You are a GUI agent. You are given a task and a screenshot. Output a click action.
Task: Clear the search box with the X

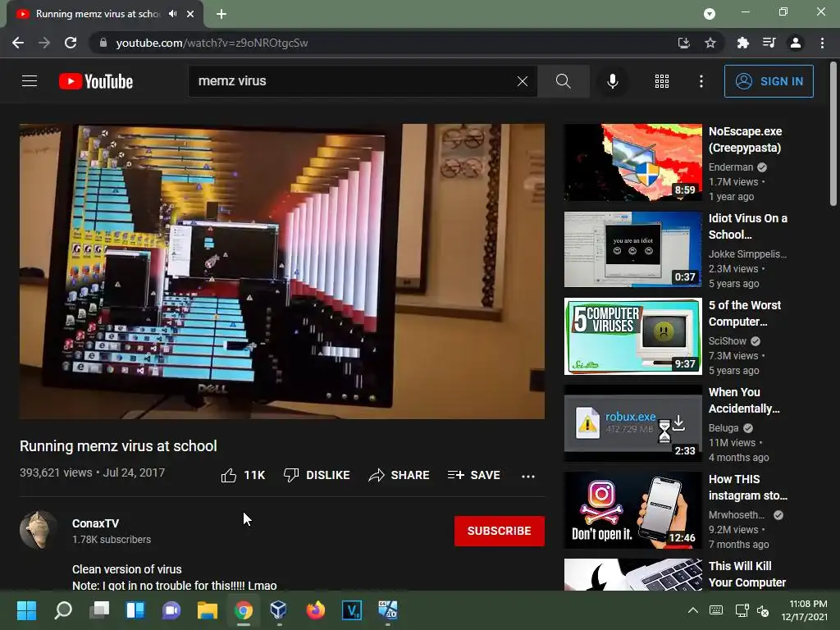coord(523,81)
